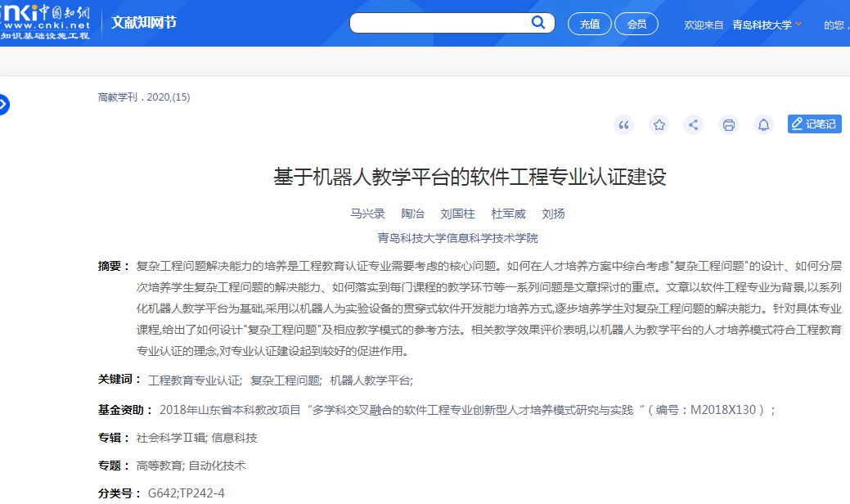Viewport: 850px width, 504px height.
Task: Open author 杜军威 link
Action: tap(508, 214)
